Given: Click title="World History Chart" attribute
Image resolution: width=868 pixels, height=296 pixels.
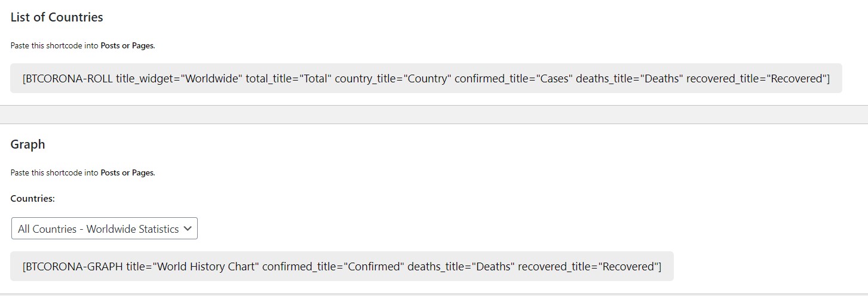Looking at the screenshot, I should click(x=191, y=266).
